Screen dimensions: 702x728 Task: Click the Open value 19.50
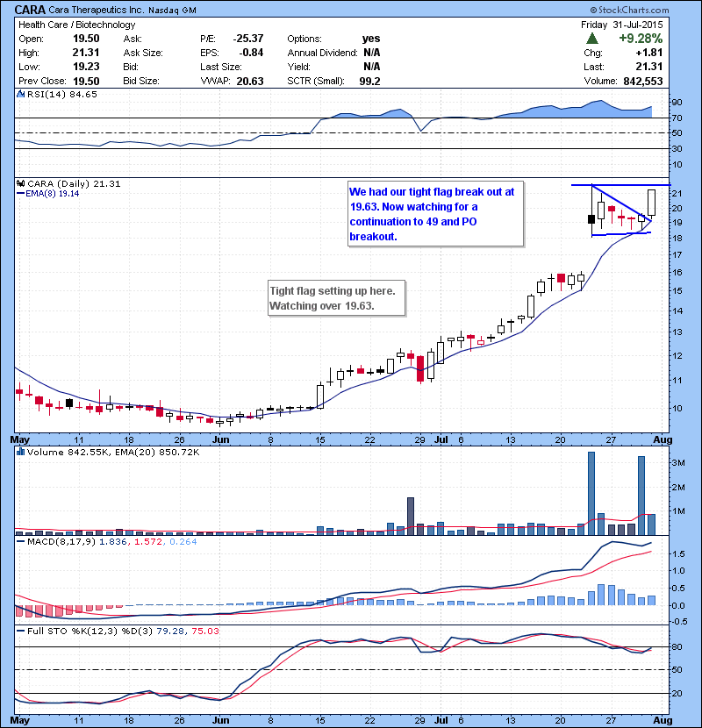click(86, 39)
